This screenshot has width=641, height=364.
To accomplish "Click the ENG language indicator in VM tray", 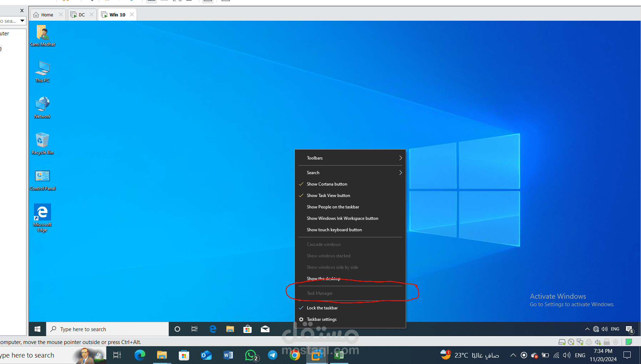I will pyautogui.click(x=615, y=329).
